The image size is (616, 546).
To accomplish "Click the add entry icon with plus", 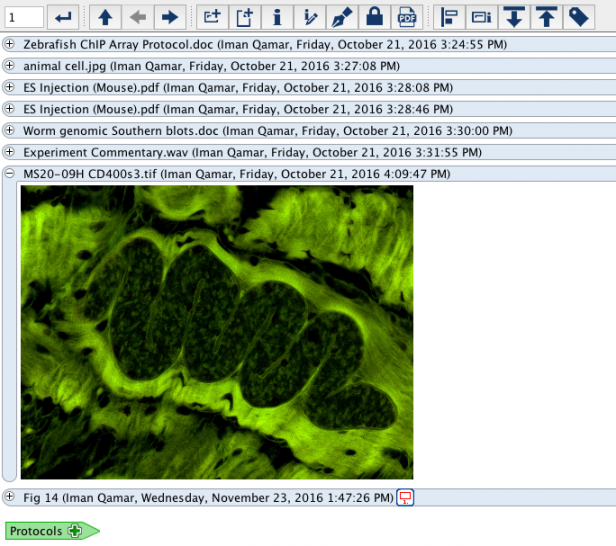I will tap(212, 17).
